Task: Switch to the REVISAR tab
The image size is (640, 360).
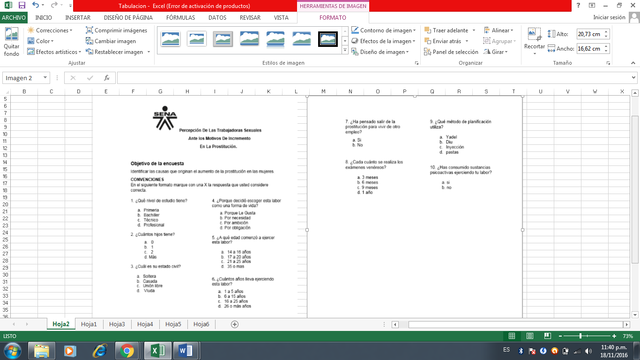Action: pyautogui.click(x=250, y=18)
